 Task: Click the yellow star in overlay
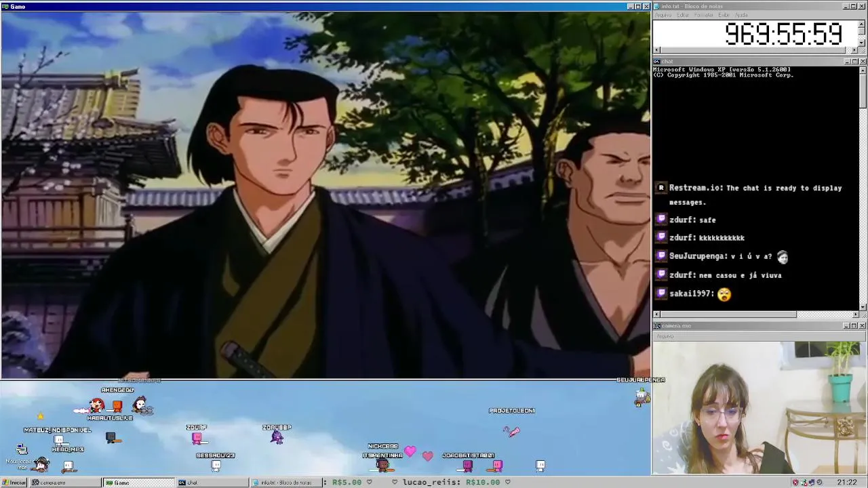pos(40,416)
